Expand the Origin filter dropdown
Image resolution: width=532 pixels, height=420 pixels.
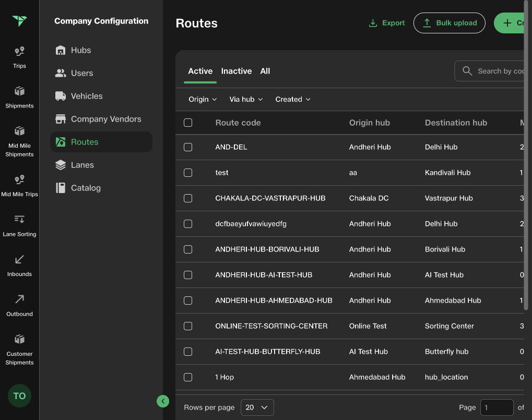click(203, 99)
